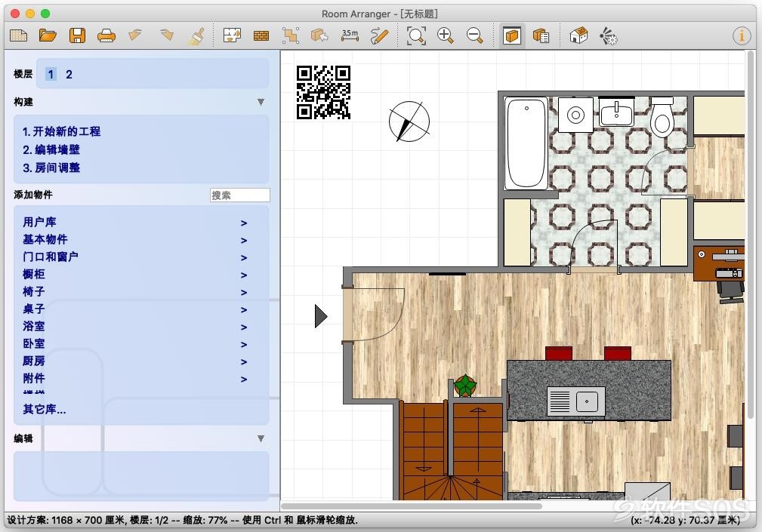Switch to floor 1
762x532 pixels.
pyautogui.click(x=51, y=74)
